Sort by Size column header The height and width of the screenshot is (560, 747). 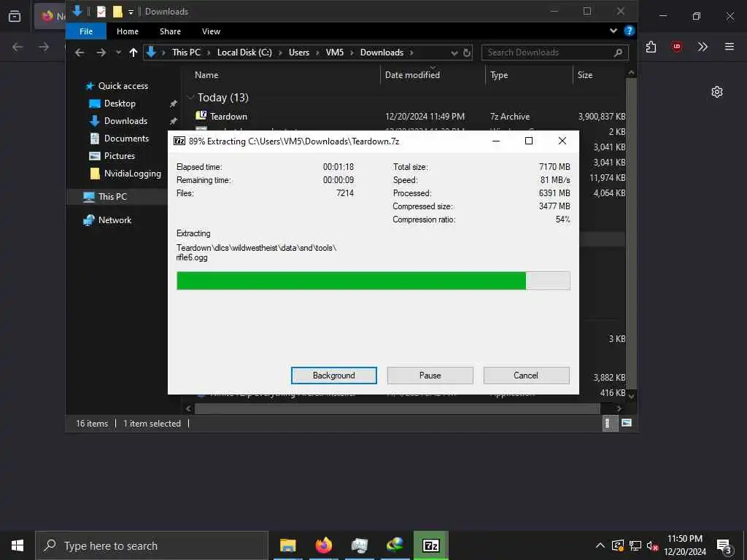tap(585, 75)
